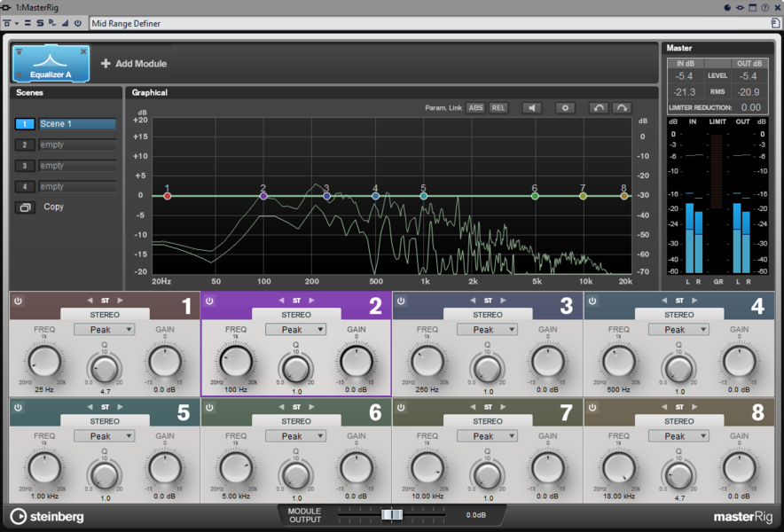Click band 1 previous channel mode arrow

click(x=90, y=301)
